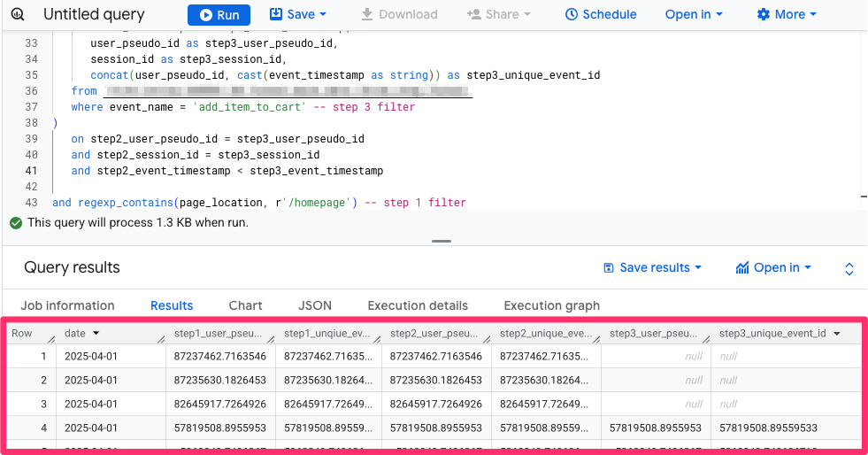Open the Save dropdown menu
Viewport: 868px width, 455px height.
coord(297,15)
